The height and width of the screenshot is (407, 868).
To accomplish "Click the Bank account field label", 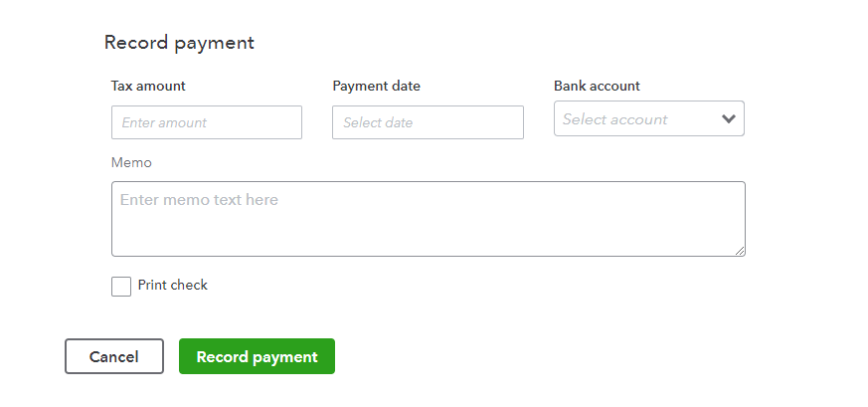I will [597, 86].
